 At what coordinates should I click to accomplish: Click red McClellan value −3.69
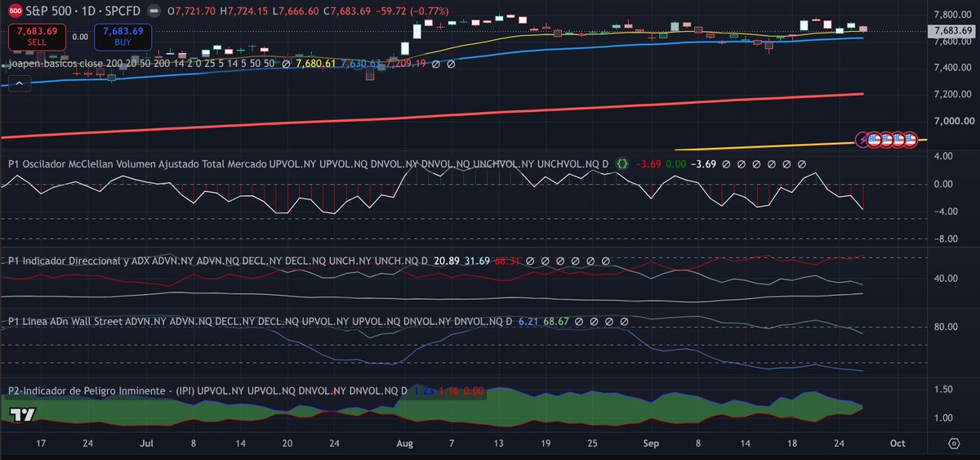(x=649, y=164)
